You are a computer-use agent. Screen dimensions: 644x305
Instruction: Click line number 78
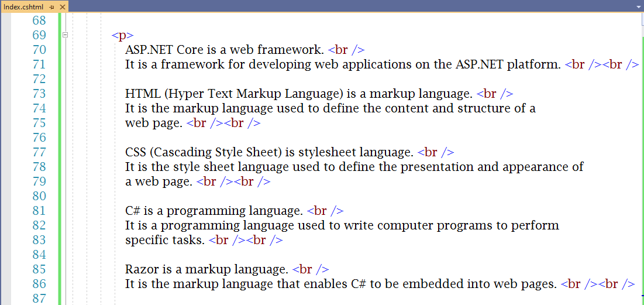tap(39, 167)
